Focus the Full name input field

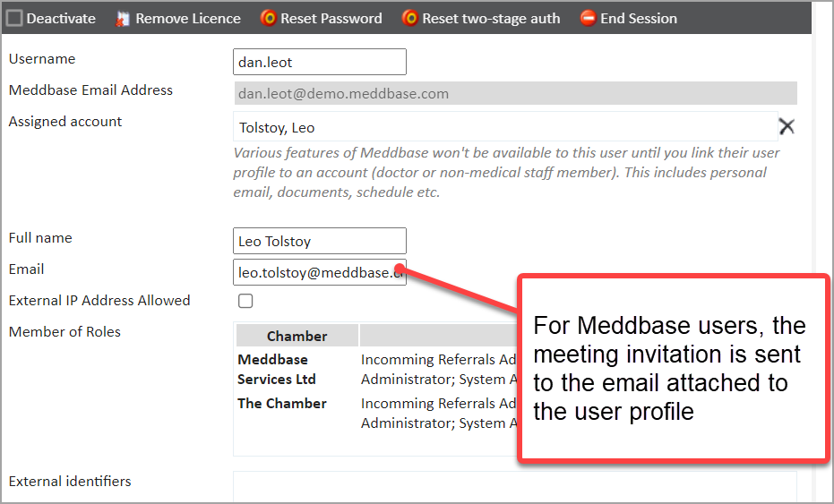(319, 241)
